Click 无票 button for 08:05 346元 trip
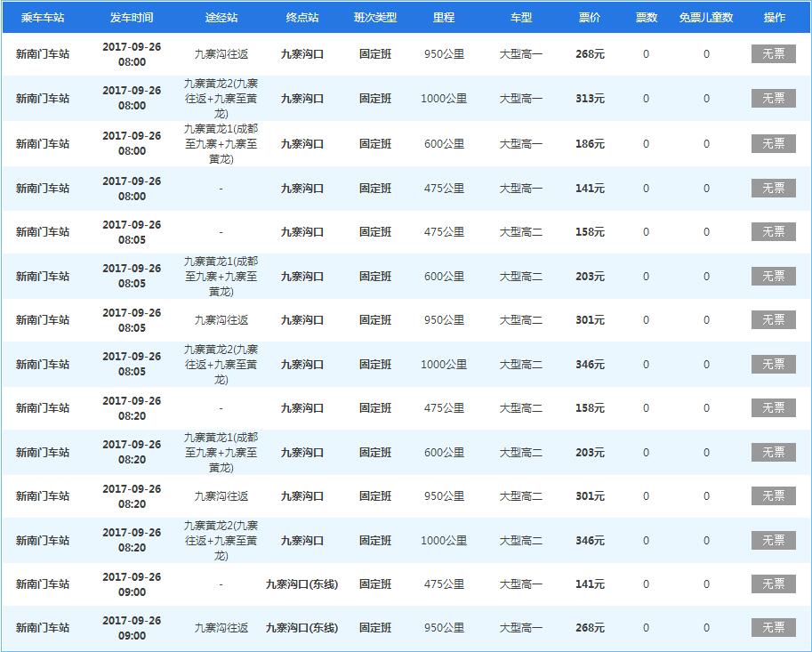 (773, 364)
